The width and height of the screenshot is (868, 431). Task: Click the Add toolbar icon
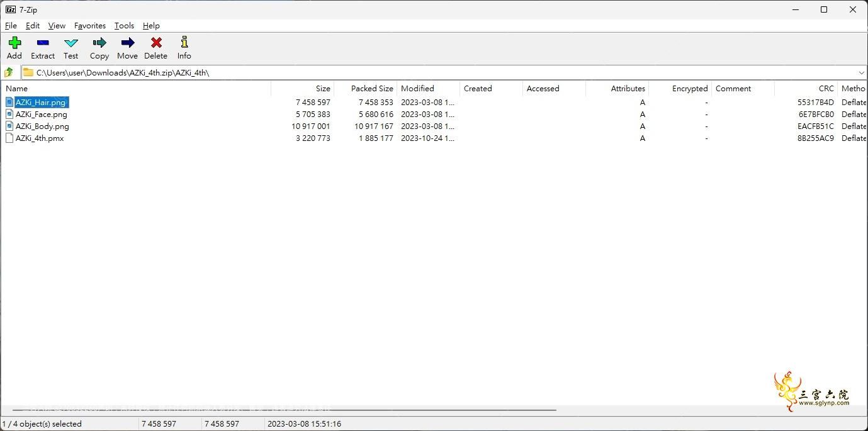[x=14, y=43]
